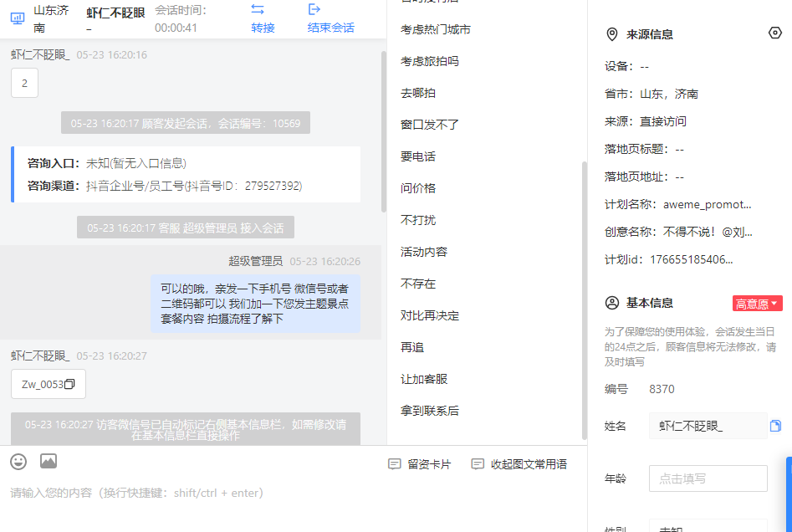Screen dimensions: 792x532
Task: Select quick phrase 要电话
Action: [418, 156]
